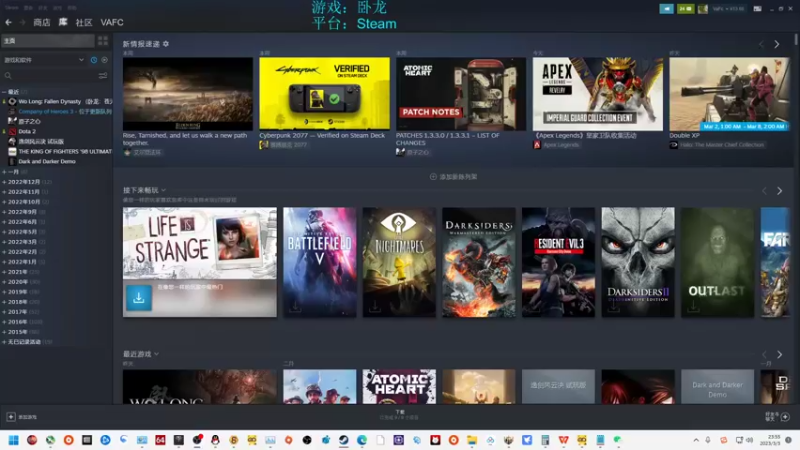Click 添加新陈列架 add shelf button
This screenshot has height=450, width=800.
click(454, 177)
